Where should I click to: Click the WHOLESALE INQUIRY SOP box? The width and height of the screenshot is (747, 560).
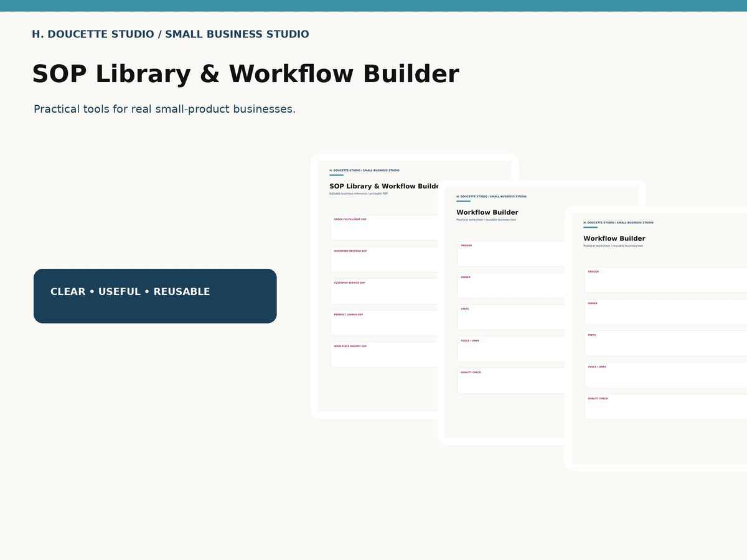tap(384, 355)
